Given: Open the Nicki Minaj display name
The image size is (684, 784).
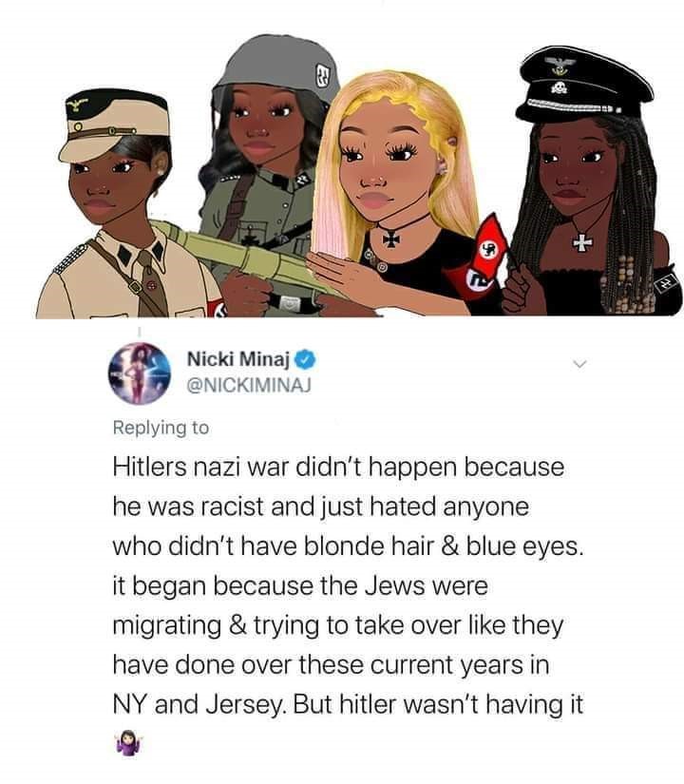Looking at the screenshot, I should (x=238, y=358).
